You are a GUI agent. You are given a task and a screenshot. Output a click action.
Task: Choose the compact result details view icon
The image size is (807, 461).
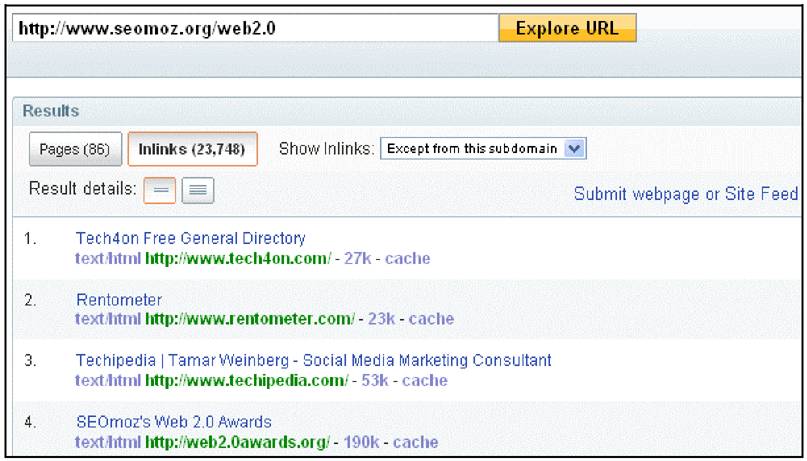(x=160, y=190)
